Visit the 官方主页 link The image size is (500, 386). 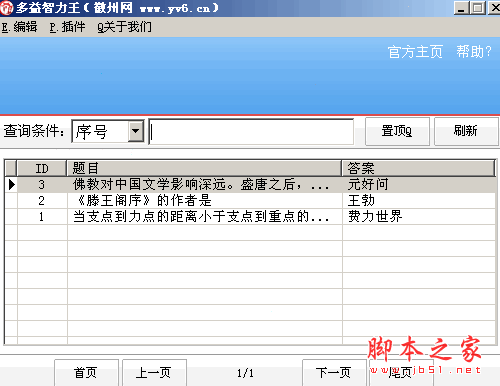415,52
